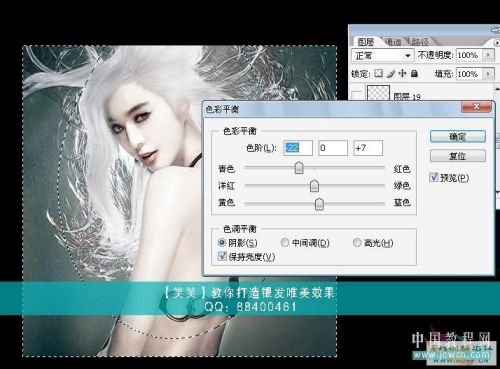Select the 高光 highlights radio button
Image resolution: width=500 pixels, height=369 pixels.
[x=357, y=243]
